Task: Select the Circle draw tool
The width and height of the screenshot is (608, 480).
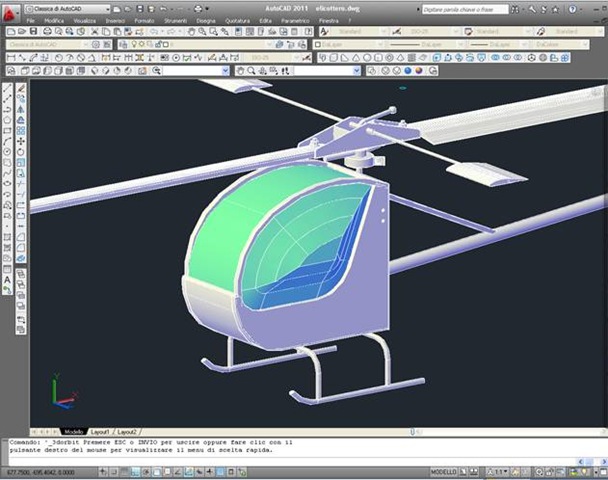Action: pyautogui.click(x=7, y=152)
